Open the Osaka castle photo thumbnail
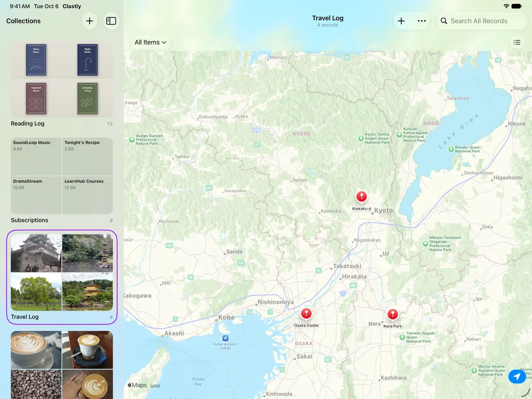Screen dimensions: 532x399 click(36, 253)
